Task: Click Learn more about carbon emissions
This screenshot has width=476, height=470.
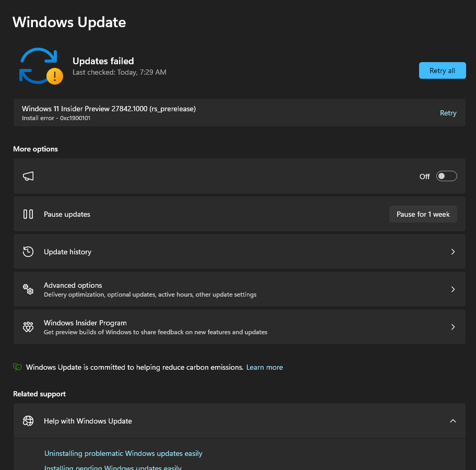Action: tap(265, 367)
